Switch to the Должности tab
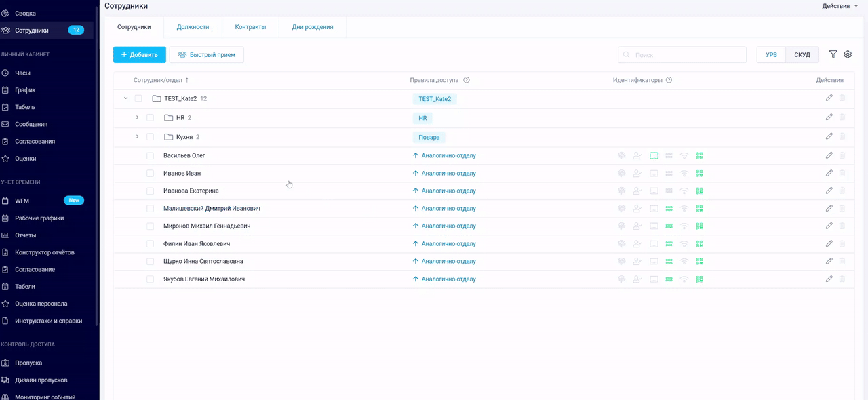This screenshot has width=868, height=400. (x=193, y=27)
